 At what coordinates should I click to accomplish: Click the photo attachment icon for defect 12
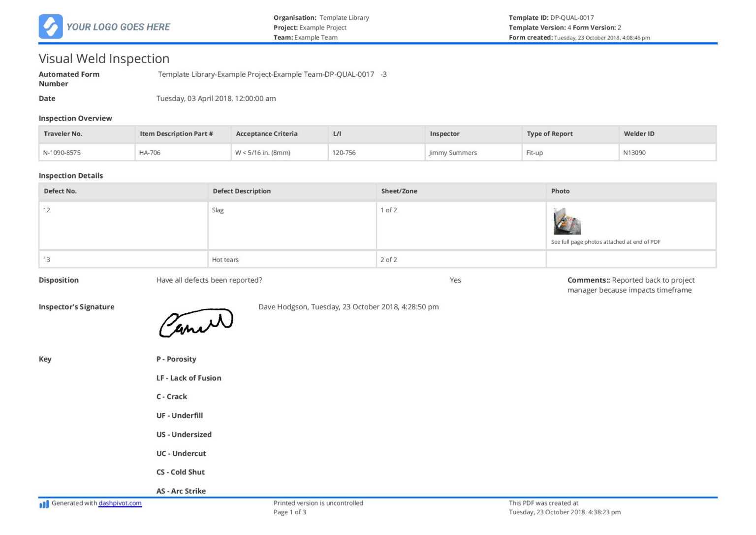pos(567,222)
